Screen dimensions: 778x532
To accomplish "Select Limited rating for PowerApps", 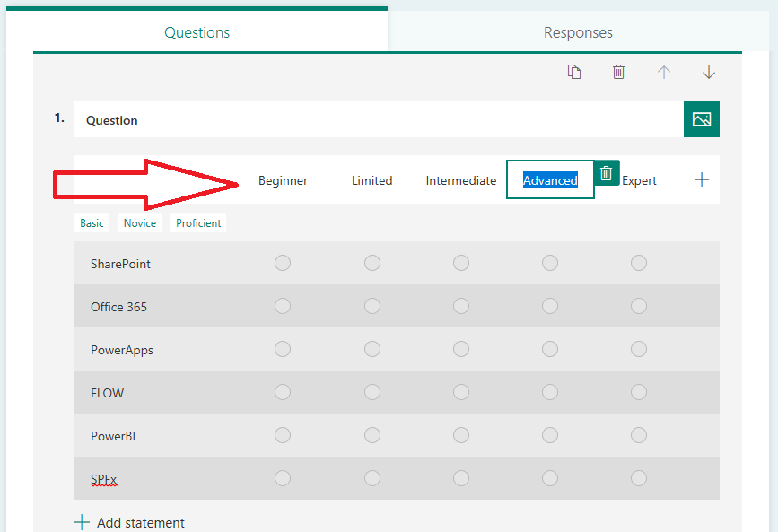I will pos(372,349).
